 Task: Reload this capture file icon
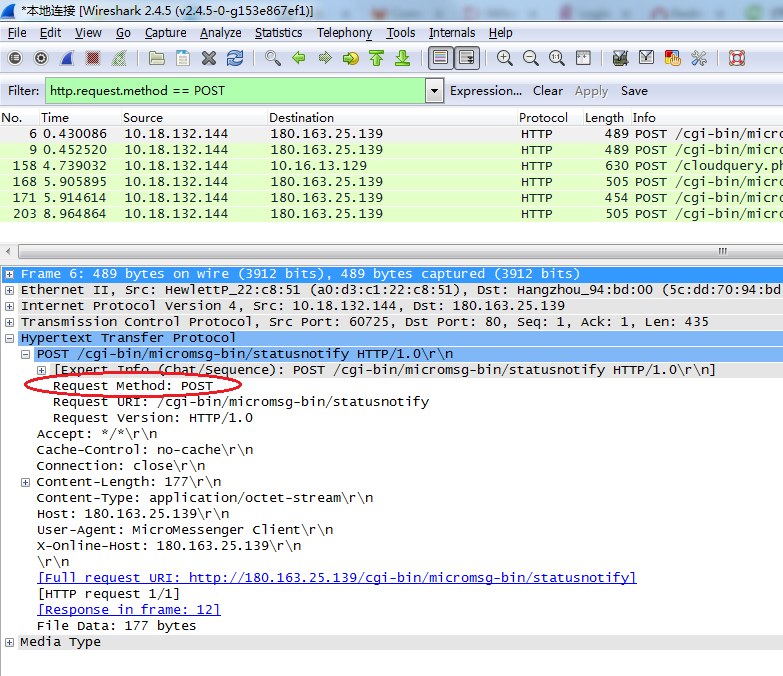coord(235,58)
